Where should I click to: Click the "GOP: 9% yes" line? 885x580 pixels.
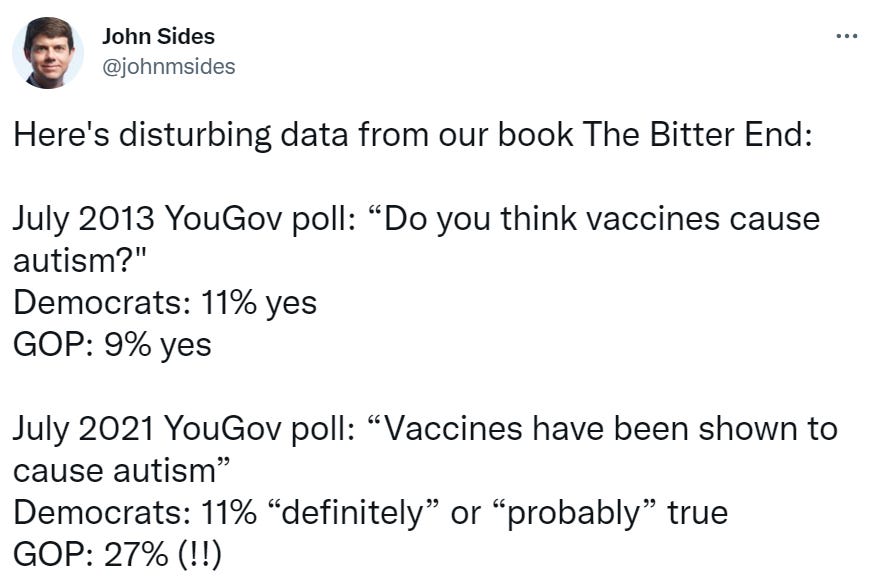(112, 345)
